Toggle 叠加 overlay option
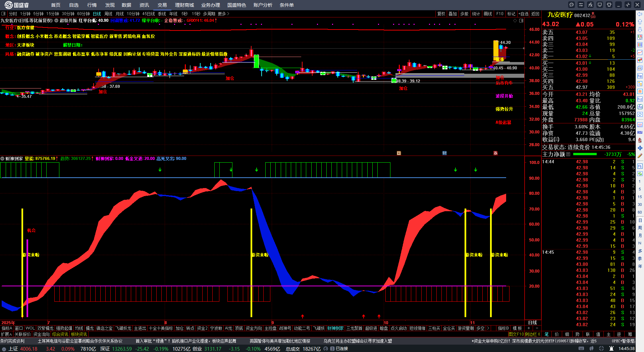Viewport: 644px width, 352px height. coord(453,14)
